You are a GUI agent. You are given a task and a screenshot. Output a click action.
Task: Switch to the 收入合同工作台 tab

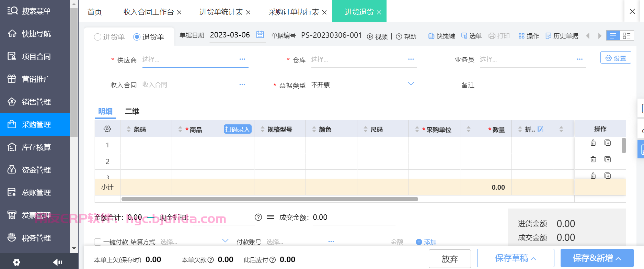[149, 12]
